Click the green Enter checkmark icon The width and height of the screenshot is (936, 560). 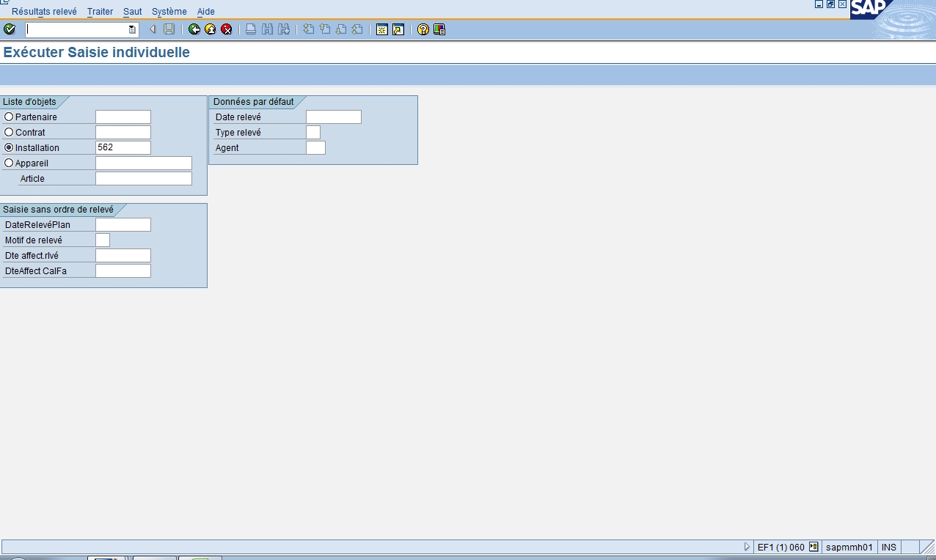[x=10, y=29]
